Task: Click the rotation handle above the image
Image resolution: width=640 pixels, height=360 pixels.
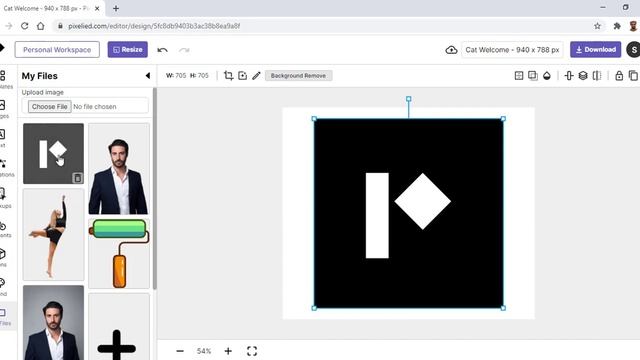Action: (409, 99)
